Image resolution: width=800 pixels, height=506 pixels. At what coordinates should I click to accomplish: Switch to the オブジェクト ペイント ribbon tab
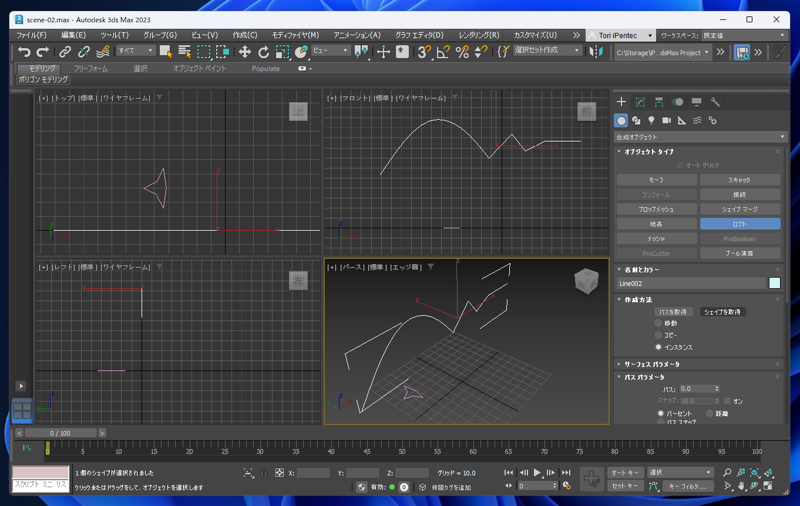point(199,68)
